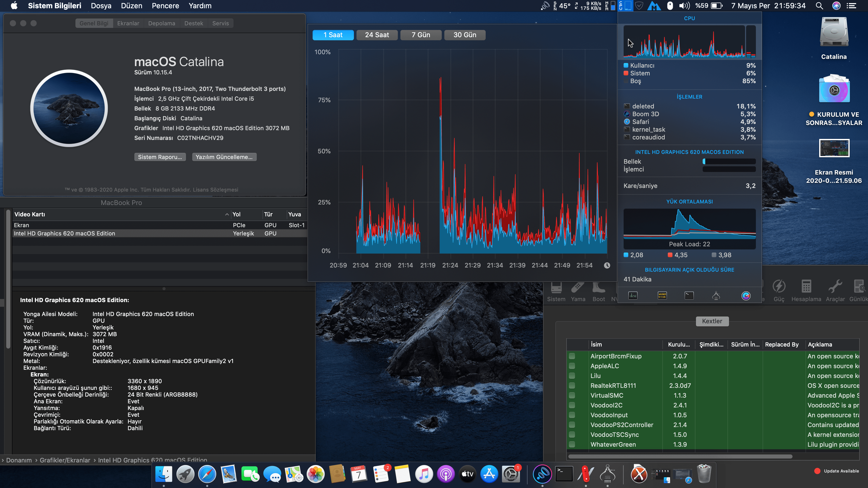Image resolution: width=868 pixels, height=488 pixels.
Task: Tick the checkbox for WhateverGreen kext
Action: (x=572, y=445)
